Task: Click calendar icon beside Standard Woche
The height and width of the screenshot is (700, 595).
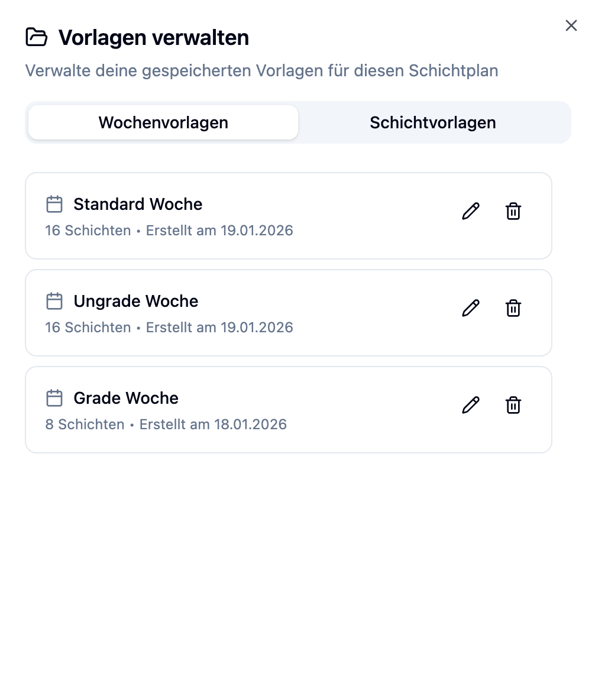Action: (x=54, y=205)
